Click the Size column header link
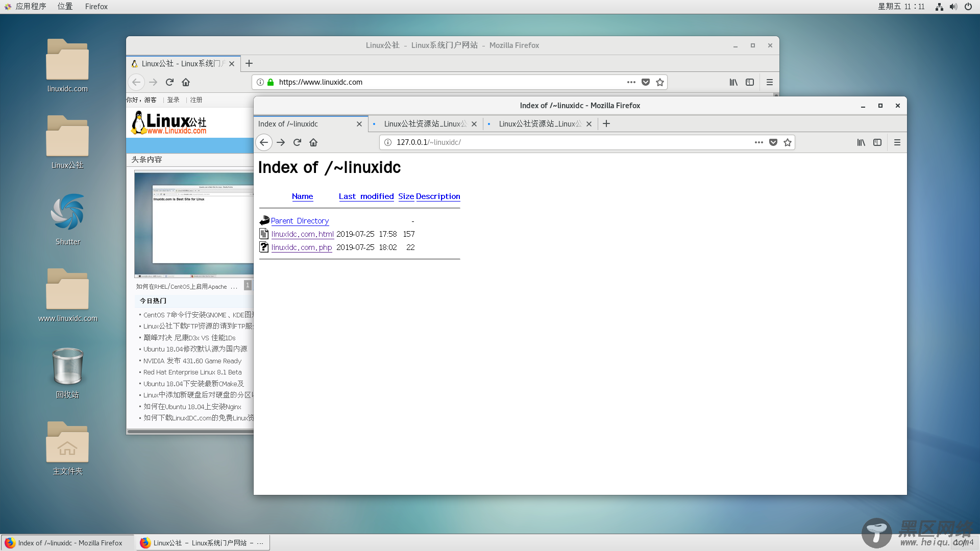This screenshot has width=980, height=551. coord(406,196)
